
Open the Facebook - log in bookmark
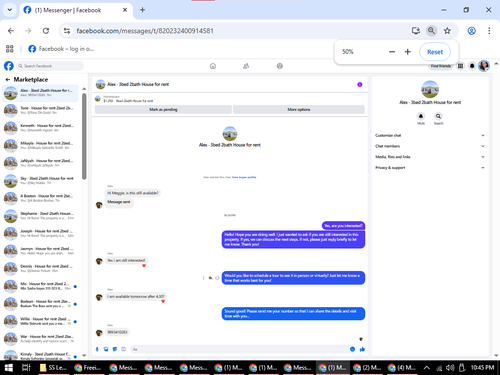coord(61,49)
